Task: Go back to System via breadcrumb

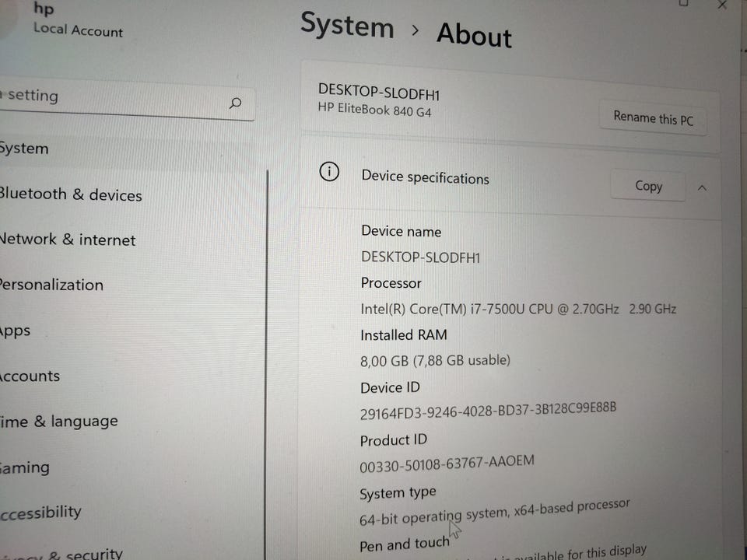Action: [x=347, y=25]
